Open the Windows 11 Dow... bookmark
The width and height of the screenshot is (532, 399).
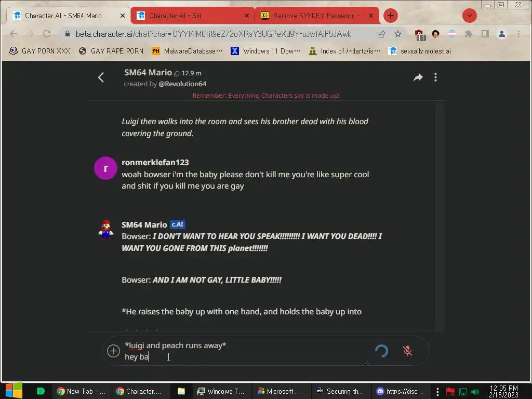click(x=265, y=51)
